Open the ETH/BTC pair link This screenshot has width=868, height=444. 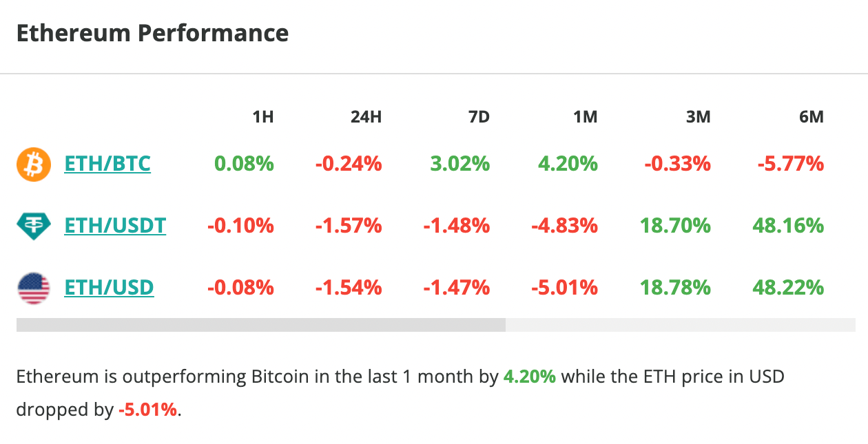coord(107,164)
